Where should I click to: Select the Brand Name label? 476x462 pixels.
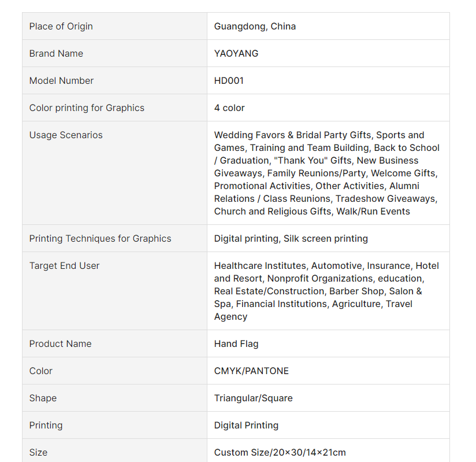click(56, 54)
